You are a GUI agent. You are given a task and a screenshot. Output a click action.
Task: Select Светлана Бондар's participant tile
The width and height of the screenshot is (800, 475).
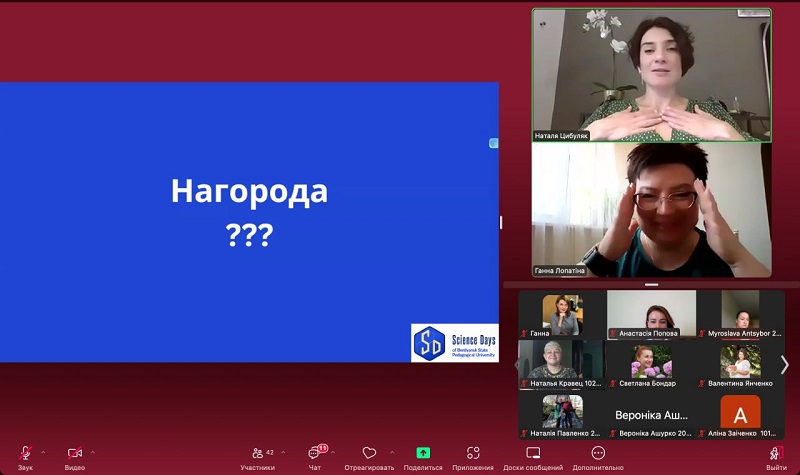651,364
